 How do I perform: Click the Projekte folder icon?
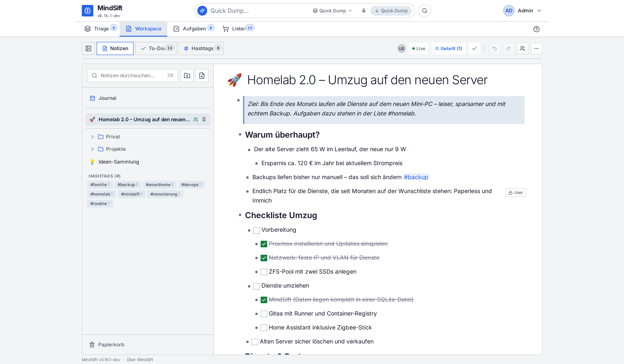pyautogui.click(x=101, y=149)
